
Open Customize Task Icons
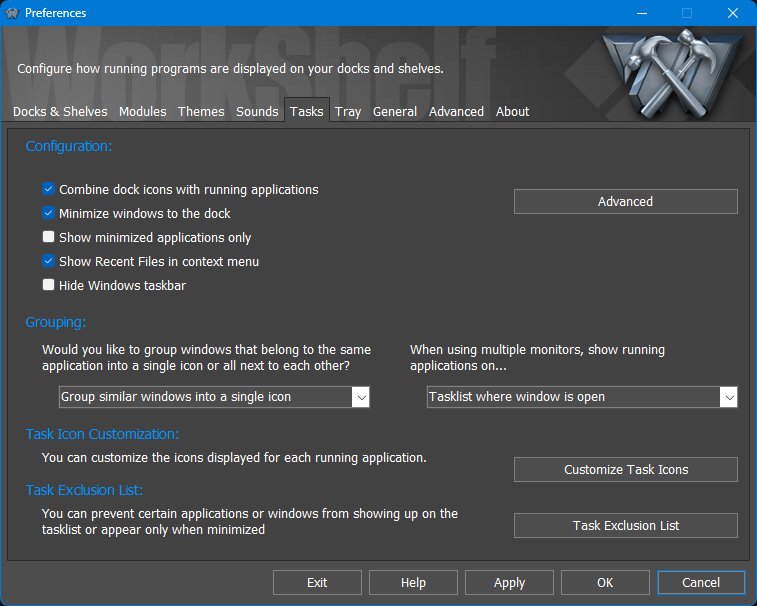[626, 469]
